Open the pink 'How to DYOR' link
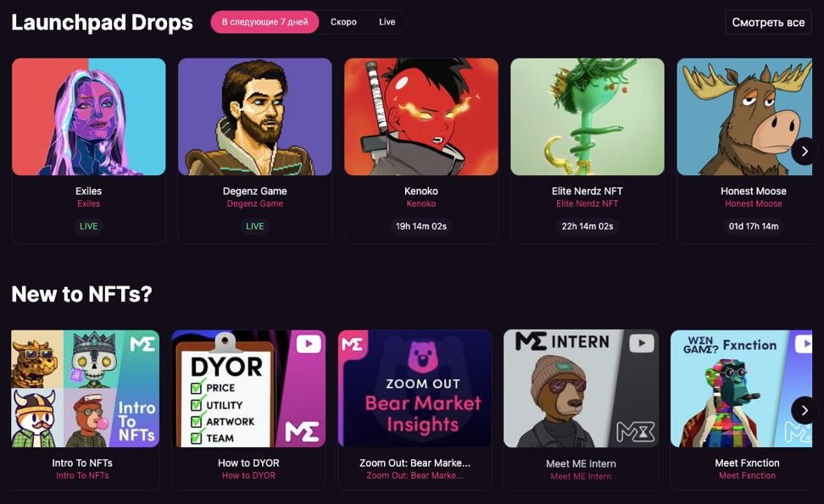The height and width of the screenshot is (504, 824). pos(248,476)
